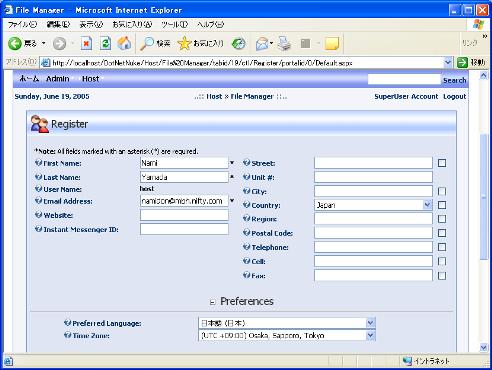Click the yellow note toolbar icon
The image size is (492, 370).
(x=332, y=44)
